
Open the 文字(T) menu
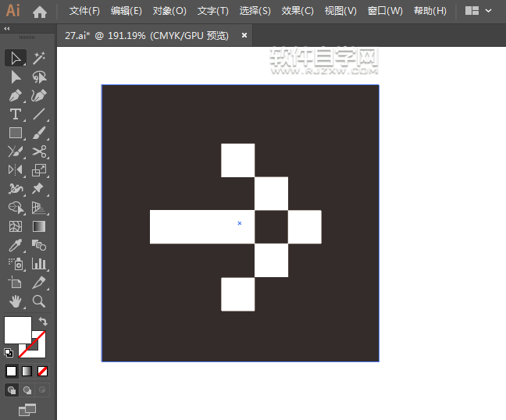click(x=212, y=11)
